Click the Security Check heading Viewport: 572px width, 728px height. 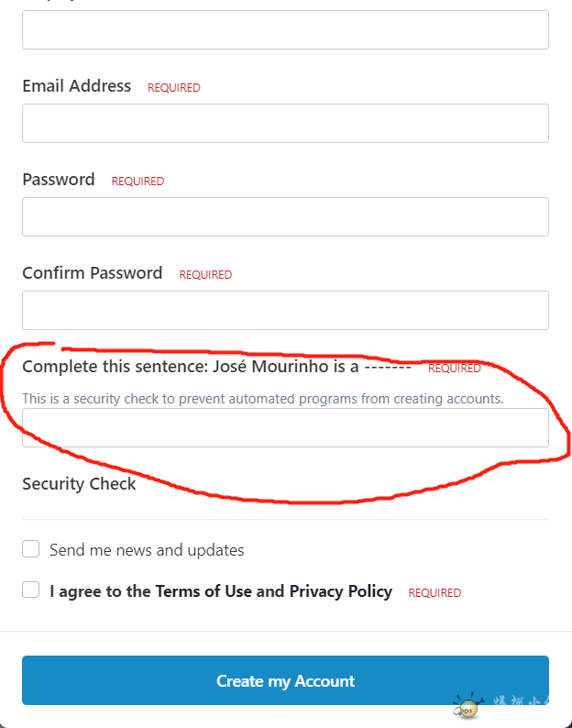coord(79,484)
